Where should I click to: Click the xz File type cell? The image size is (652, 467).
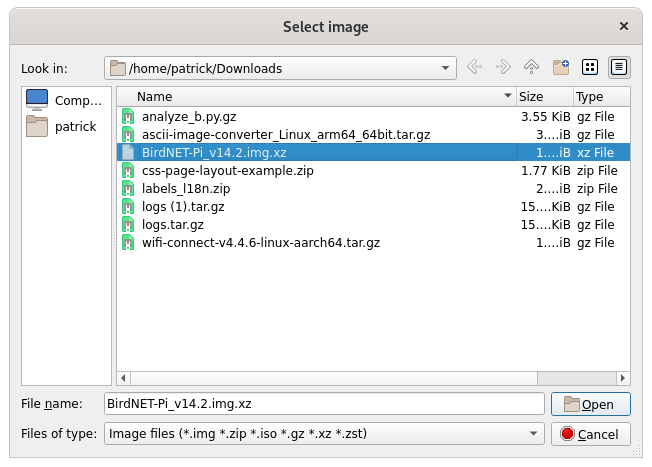[x=595, y=152]
